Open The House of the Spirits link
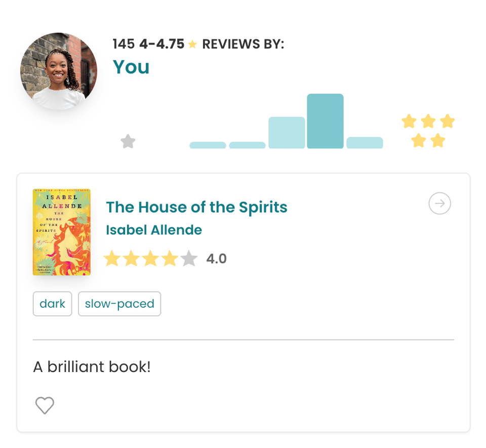This screenshot has width=486, height=448. point(196,207)
